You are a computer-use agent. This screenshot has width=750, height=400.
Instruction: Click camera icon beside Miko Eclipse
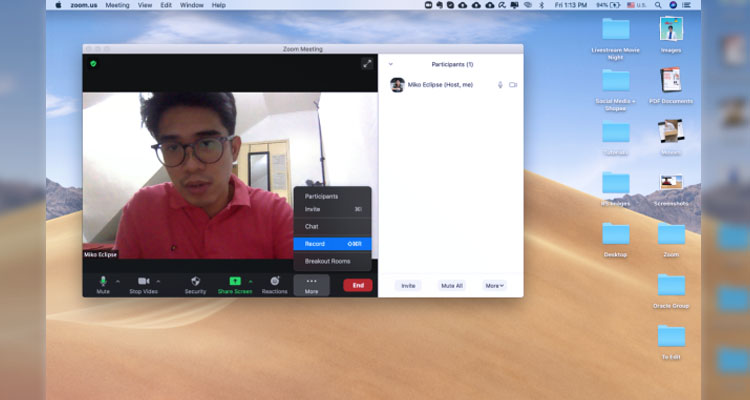(x=513, y=85)
